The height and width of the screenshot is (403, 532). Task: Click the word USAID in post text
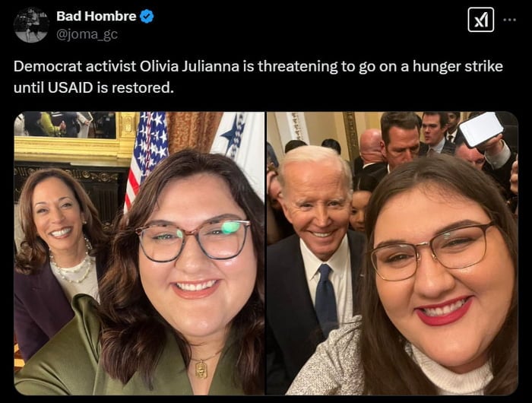pos(70,87)
